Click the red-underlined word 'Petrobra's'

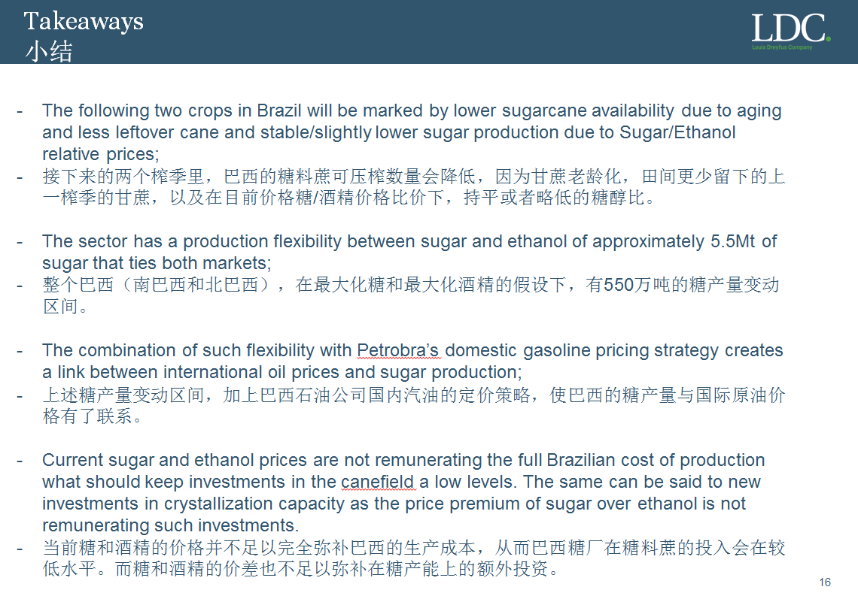(398, 351)
